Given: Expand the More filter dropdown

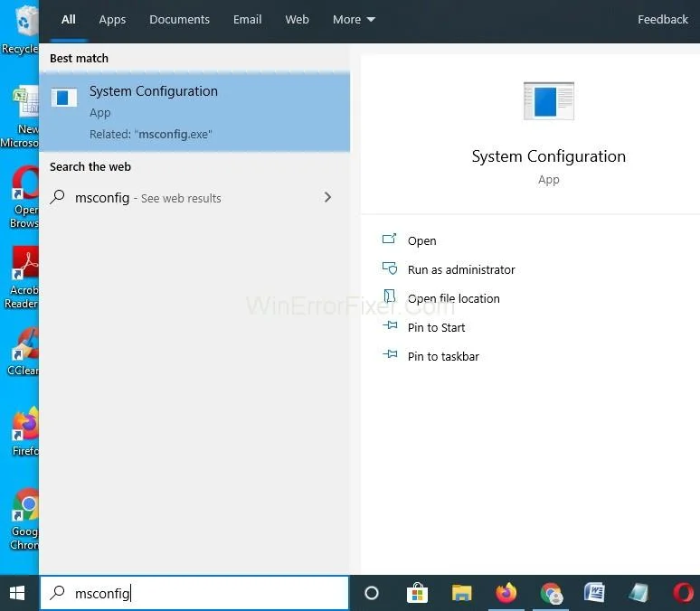Looking at the screenshot, I should [x=354, y=19].
